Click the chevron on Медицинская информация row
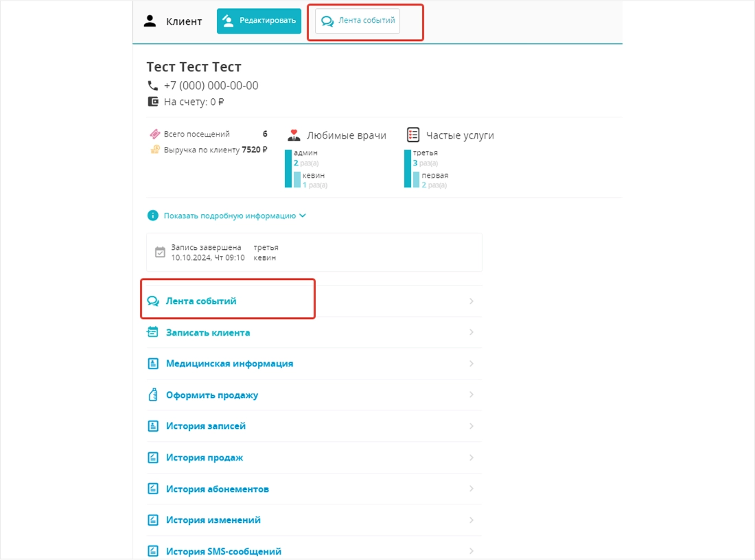 tap(472, 364)
